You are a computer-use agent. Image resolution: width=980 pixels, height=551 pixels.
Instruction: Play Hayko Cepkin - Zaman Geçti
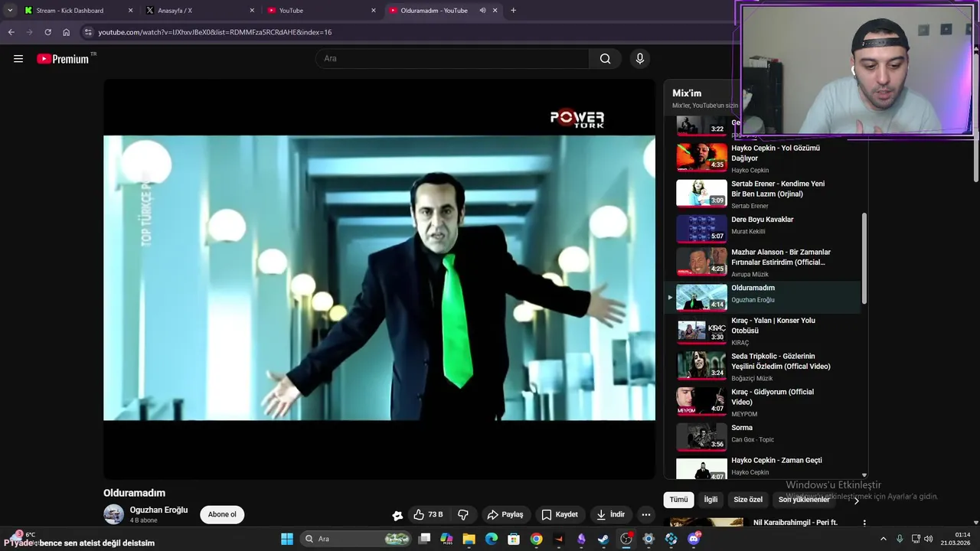[762, 466]
